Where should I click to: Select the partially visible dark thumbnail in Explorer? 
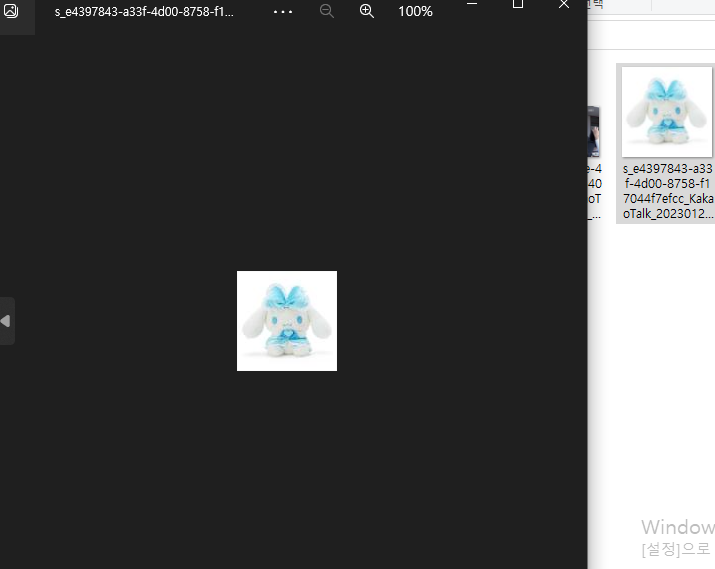[593, 132]
